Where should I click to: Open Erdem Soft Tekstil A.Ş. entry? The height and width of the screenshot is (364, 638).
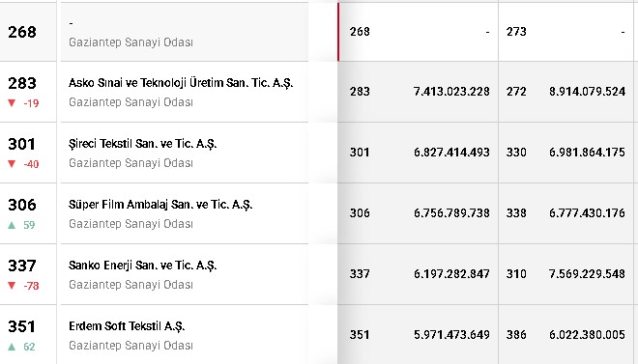click(x=127, y=326)
